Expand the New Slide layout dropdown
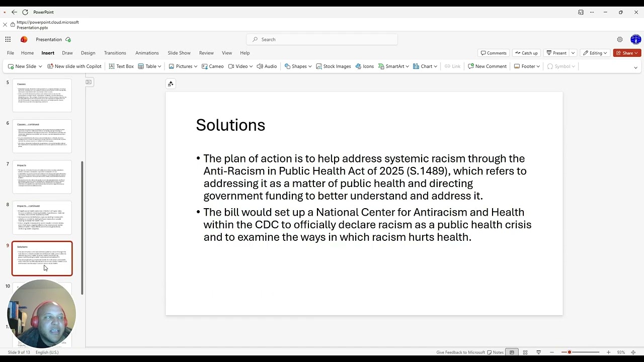The height and width of the screenshot is (362, 644). pyautogui.click(x=40, y=66)
